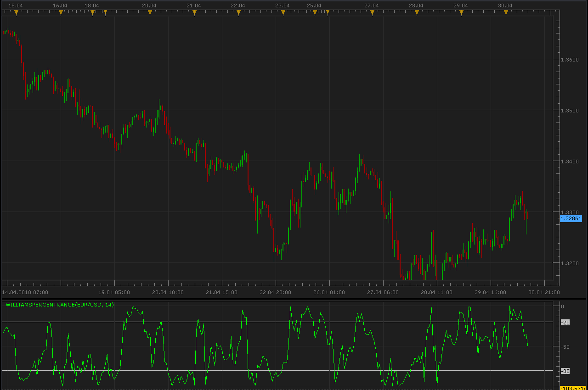Image resolution: width=588 pixels, height=390 pixels.
Task: Click the -20 overbought level label
Action: coord(565,323)
